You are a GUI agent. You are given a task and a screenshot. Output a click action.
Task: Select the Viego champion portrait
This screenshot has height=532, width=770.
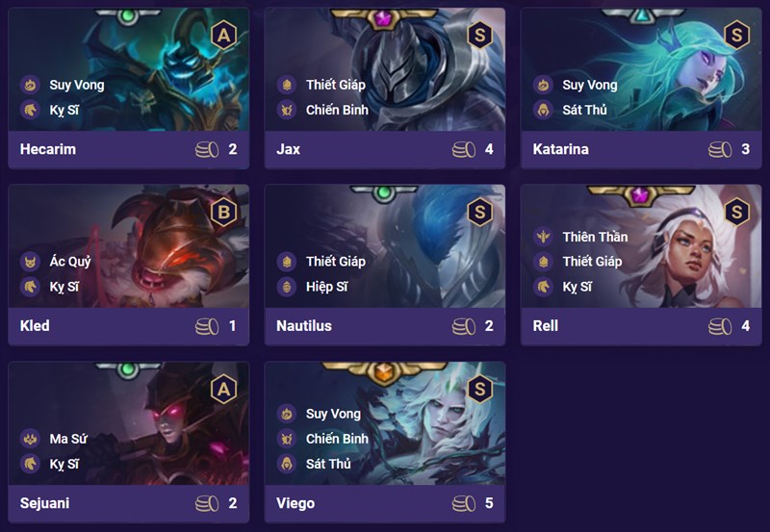385,423
